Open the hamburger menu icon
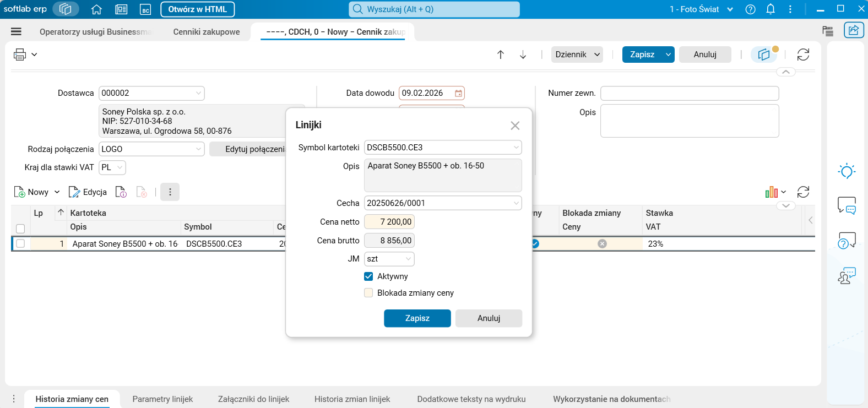This screenshot has width=868, height=408. pyautogui.click(x=16, y=32)
